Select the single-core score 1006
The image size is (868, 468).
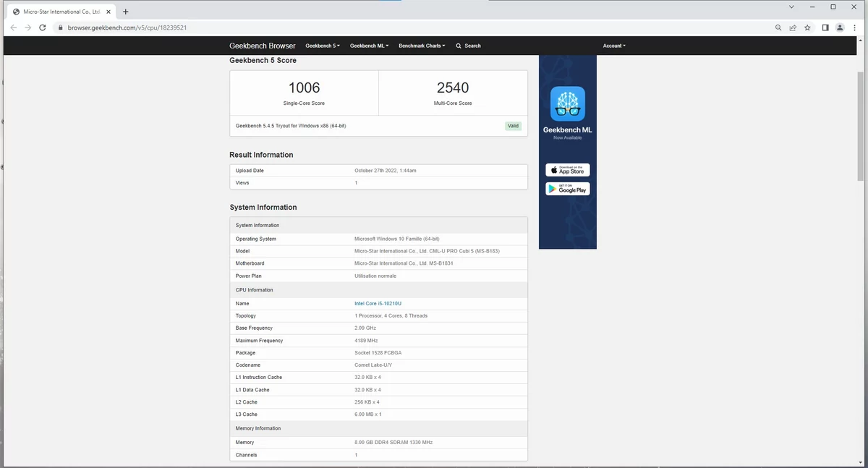coord(304,88)
